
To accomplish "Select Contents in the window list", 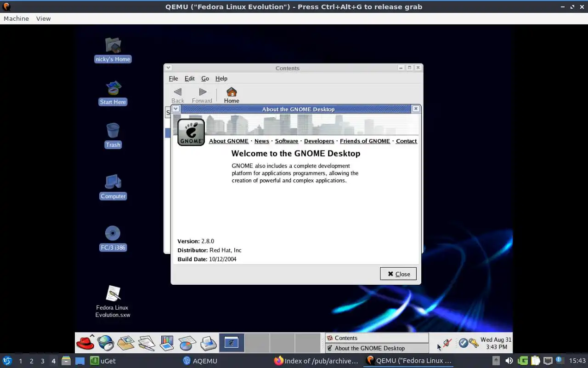I will 377,338.
